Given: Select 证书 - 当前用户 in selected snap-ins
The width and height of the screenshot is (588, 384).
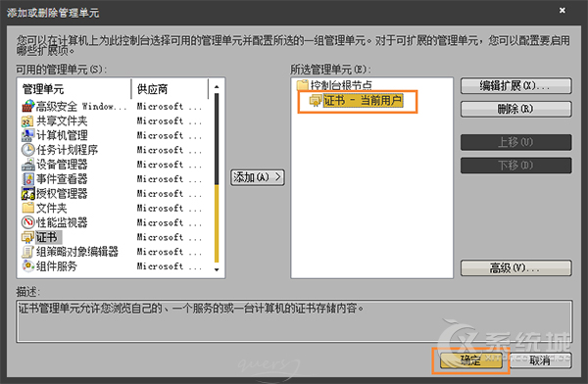Looking at the screenshot, I should (363, 100).
